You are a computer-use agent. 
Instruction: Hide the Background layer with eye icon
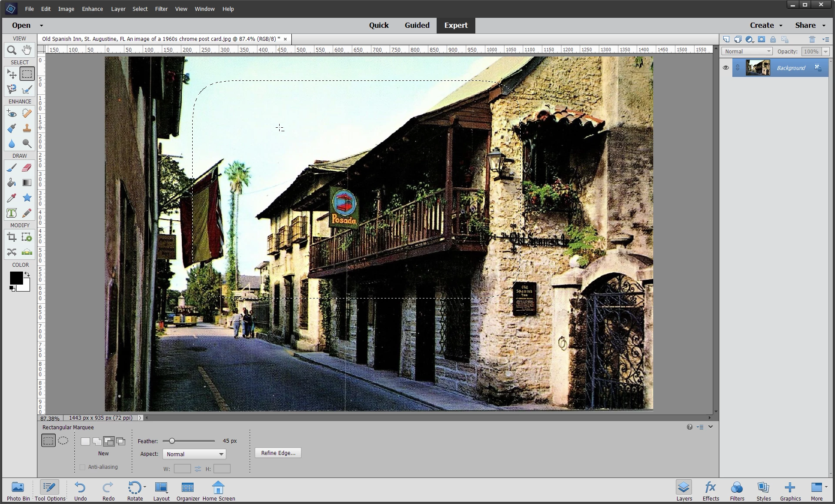(x=725, y=68)
